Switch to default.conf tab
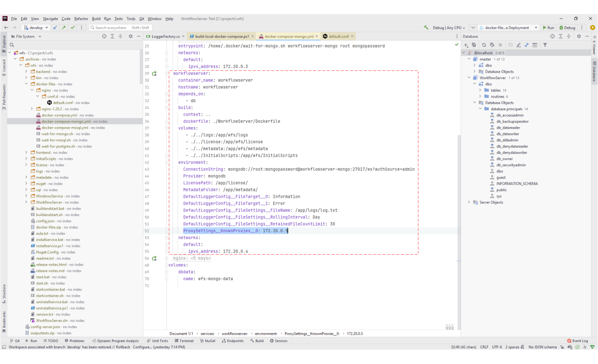The image size is (598, 364). coord(338,36)
